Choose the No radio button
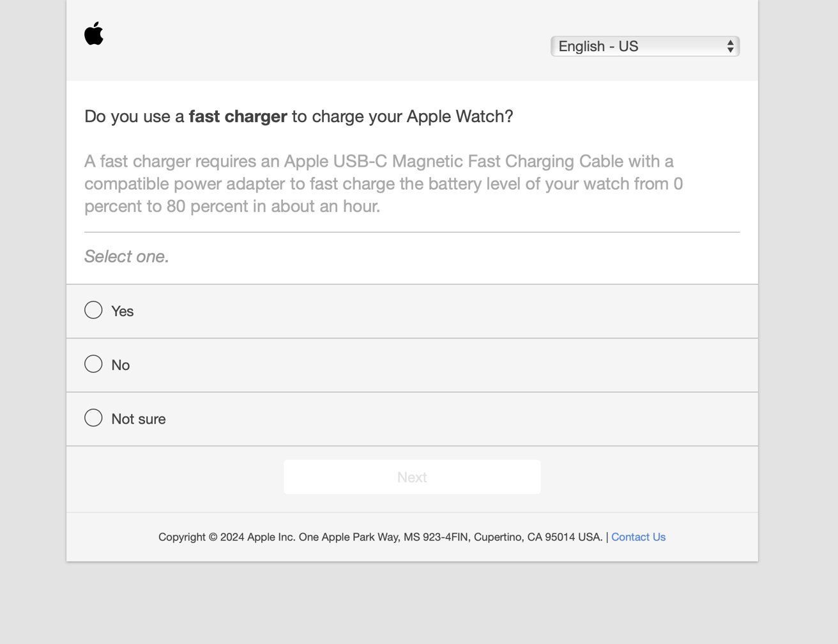Viewport: 838px width, 644px height. click(x=93, y=364)
